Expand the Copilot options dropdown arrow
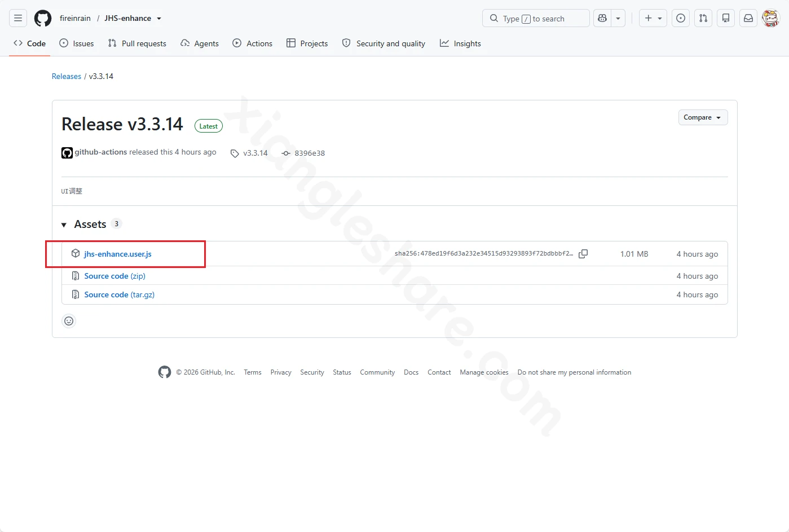 tap(618, 18)
